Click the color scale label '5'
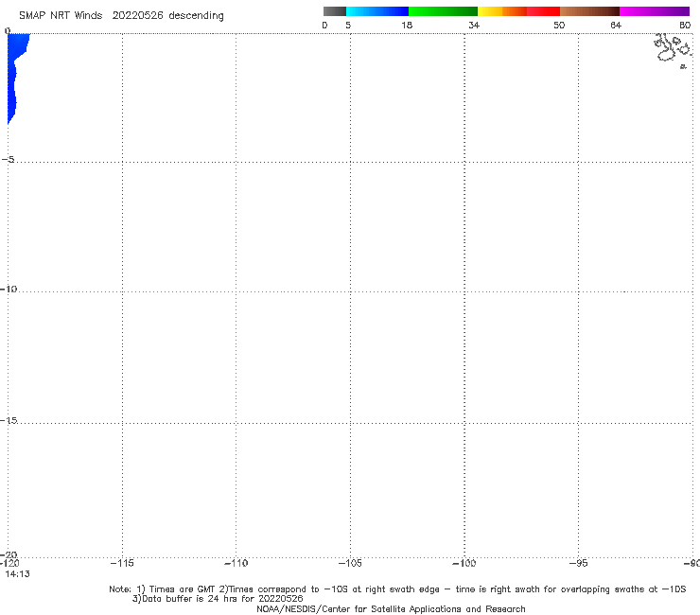The image size is (700, 615). coord(348,25)
